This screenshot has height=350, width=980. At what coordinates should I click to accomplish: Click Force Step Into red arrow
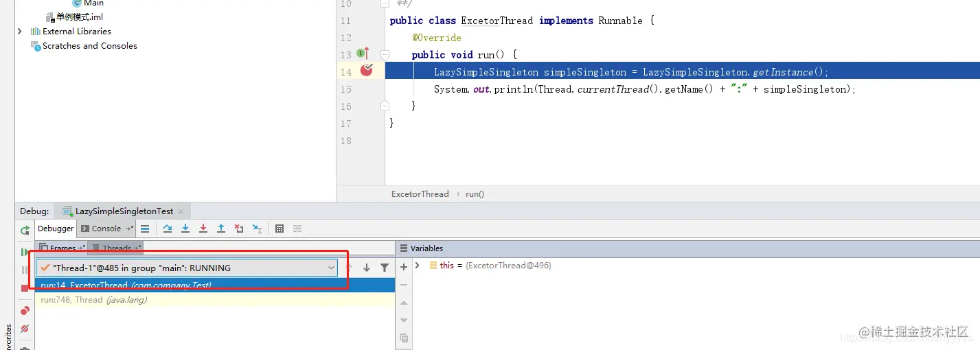203,229
